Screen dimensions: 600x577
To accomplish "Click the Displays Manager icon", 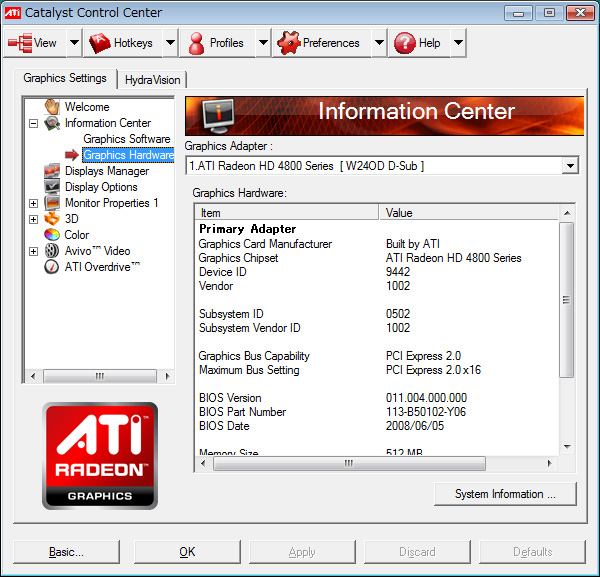I will coord(52,171).
